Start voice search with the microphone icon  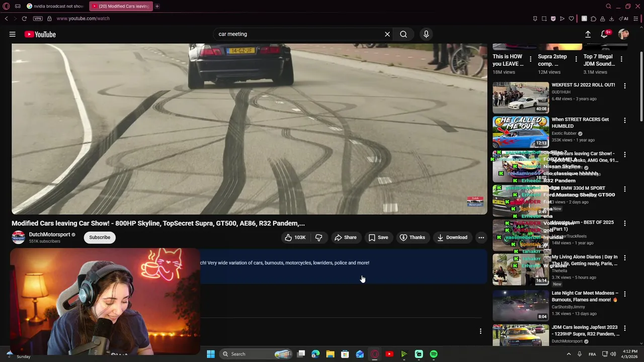tap(426, 34)
